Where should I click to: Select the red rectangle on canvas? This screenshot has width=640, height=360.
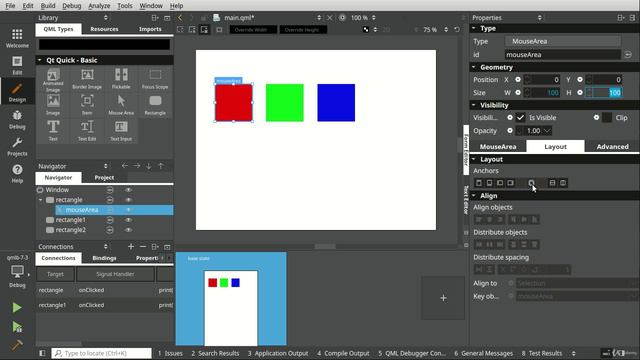pos(233,102)
